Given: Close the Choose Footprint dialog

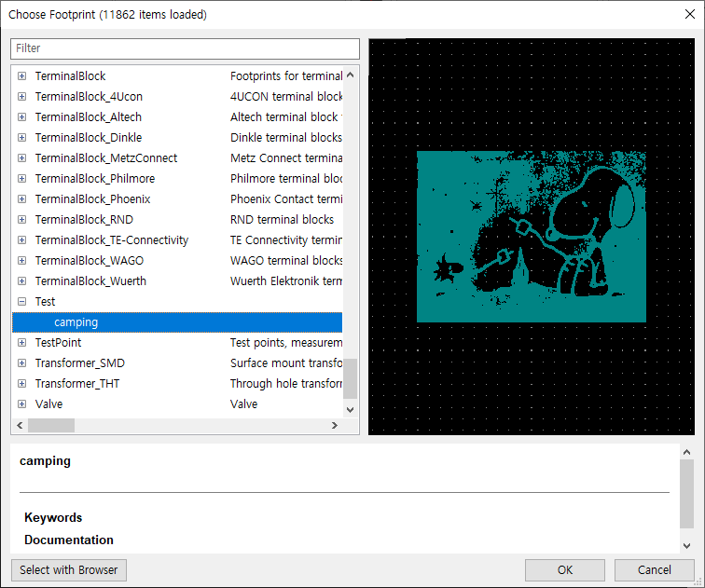Looking at the screenshot, I should (690, 14).
